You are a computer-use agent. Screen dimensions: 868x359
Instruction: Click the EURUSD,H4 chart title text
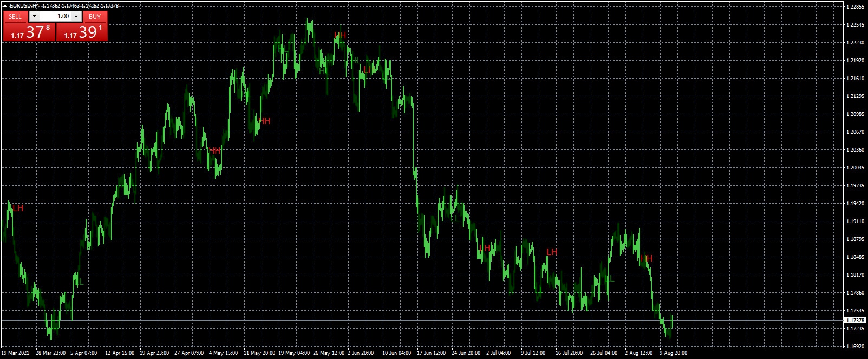(24, 5)
